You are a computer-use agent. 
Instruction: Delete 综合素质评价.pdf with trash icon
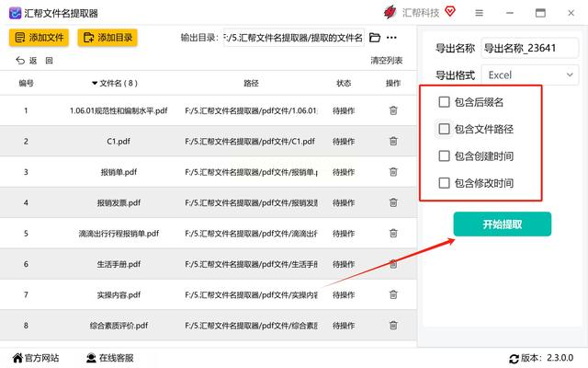tap(393, 325)
